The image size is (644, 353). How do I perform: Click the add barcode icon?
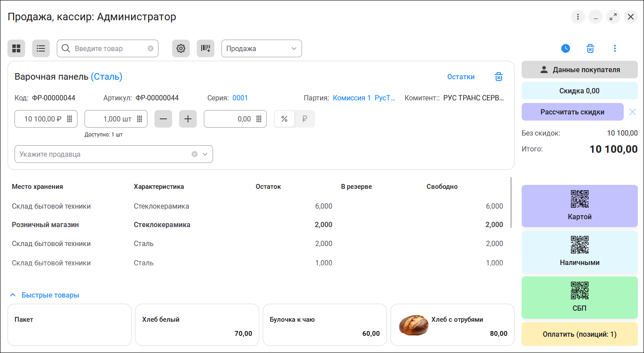(206, 48)
